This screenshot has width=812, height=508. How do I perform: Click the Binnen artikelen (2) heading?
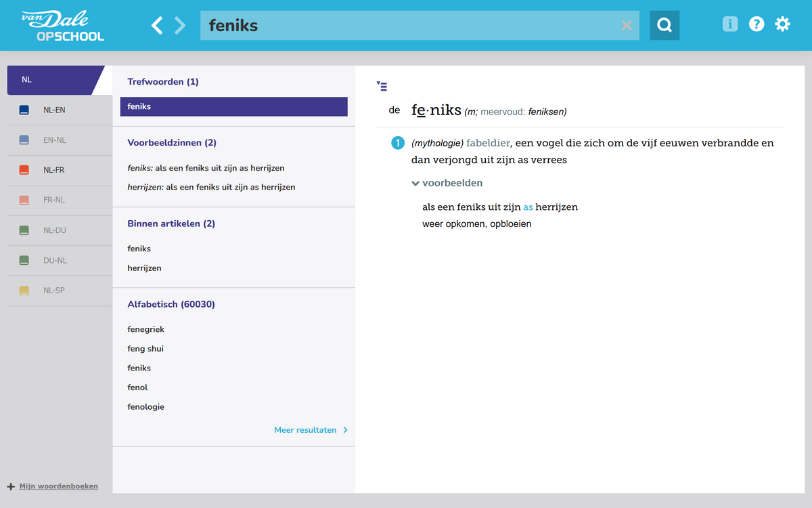pos(171,224)
